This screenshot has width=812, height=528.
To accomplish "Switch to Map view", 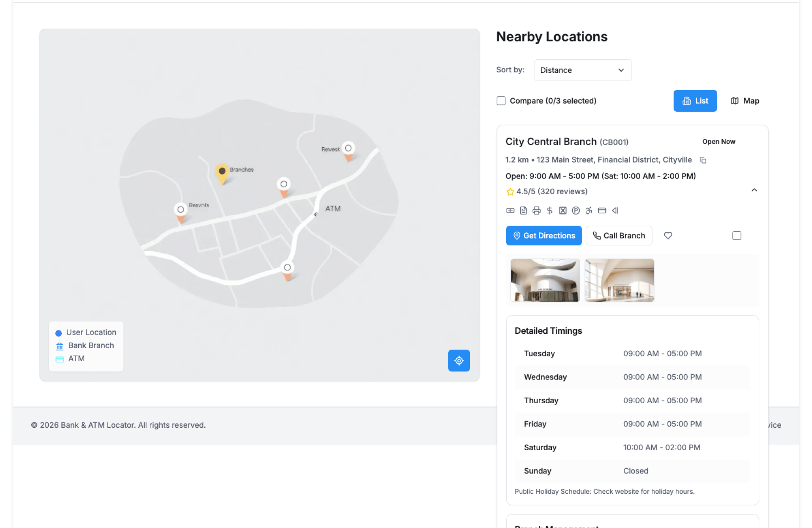I will pos(745,101).
